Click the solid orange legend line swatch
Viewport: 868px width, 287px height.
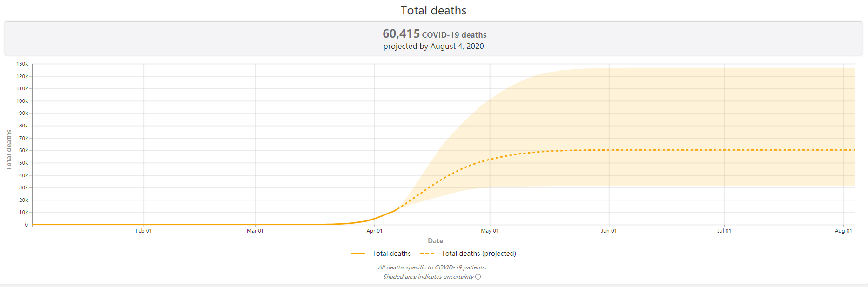click(x=358, y=254)
